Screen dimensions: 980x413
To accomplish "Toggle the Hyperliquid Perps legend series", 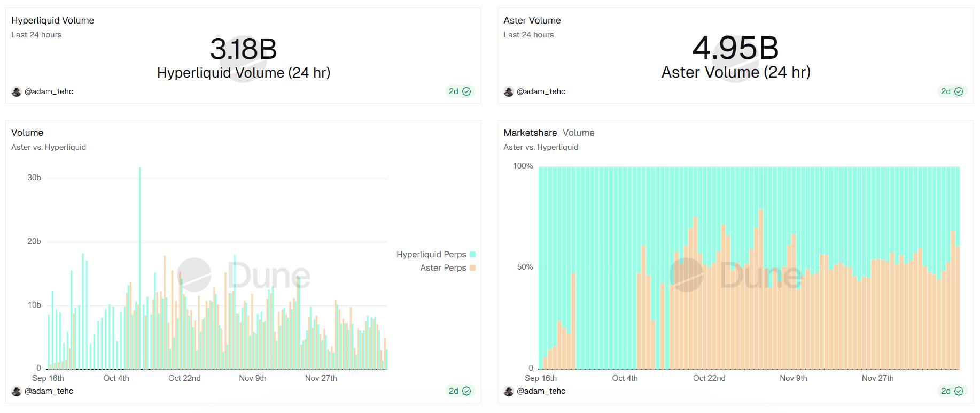I will [x=431, y=255].
